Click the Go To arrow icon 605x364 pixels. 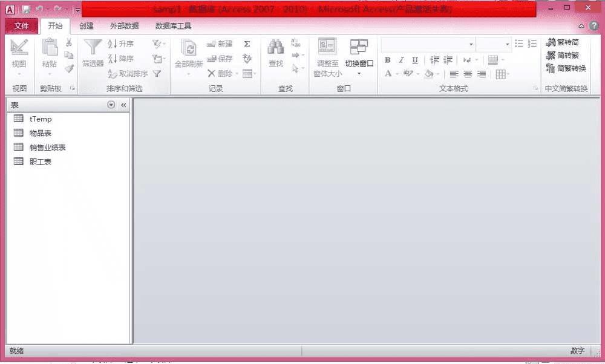pyautogui.click(x=296, y=55)
